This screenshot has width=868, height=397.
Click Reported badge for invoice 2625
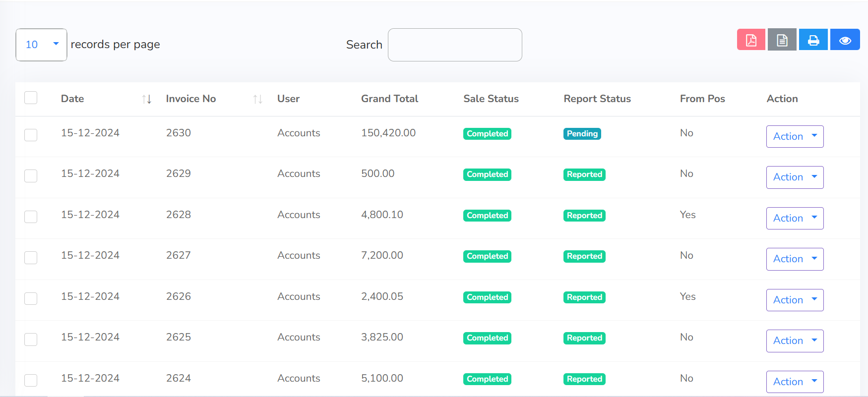584,338
